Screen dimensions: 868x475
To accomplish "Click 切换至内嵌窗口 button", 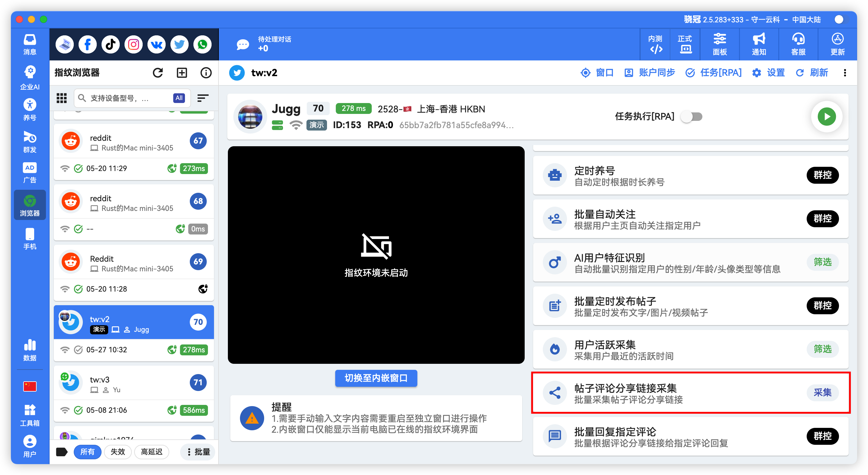I will click(376, 378).
